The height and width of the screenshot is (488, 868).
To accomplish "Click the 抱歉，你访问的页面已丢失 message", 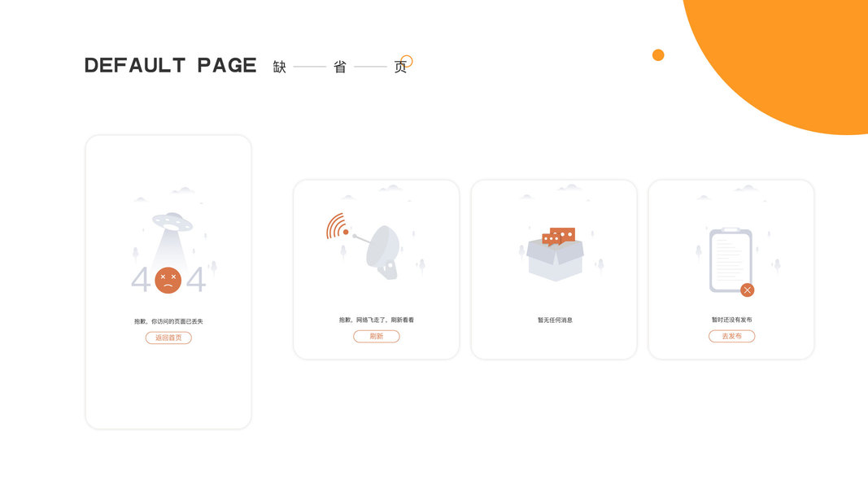I will (168, 321).
